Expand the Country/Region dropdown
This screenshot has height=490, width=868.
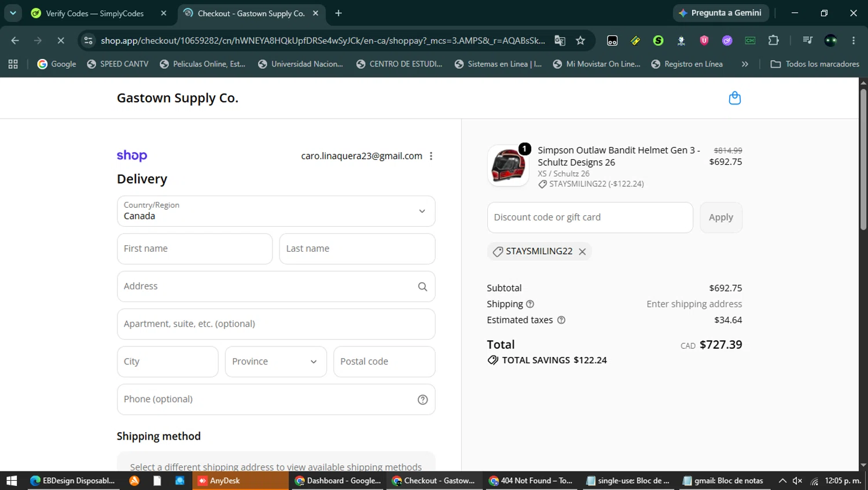pyautogui.click(x=276, y=211)
